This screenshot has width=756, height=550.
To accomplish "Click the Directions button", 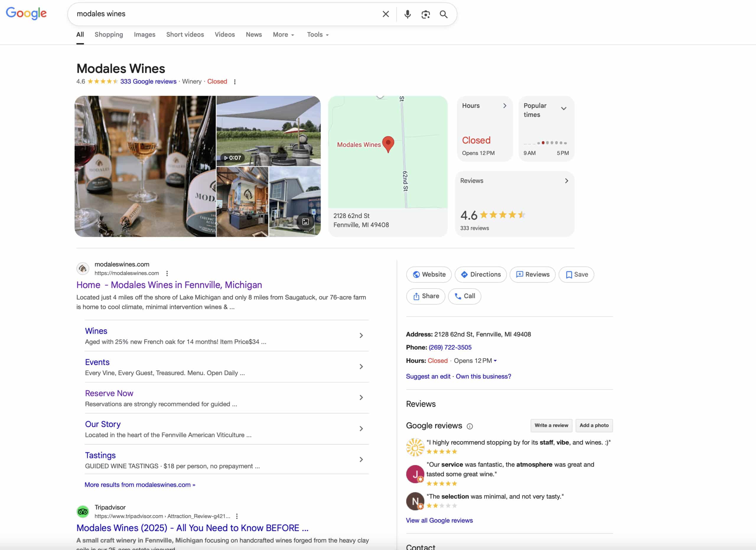I will [480, 274].
